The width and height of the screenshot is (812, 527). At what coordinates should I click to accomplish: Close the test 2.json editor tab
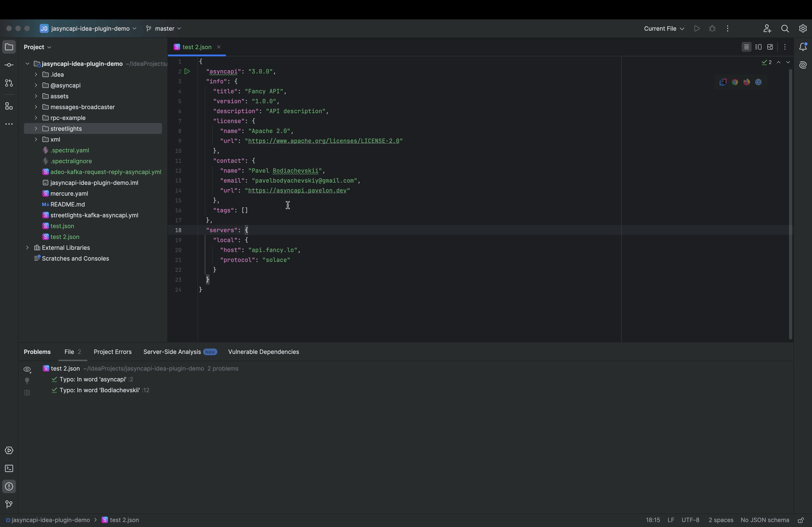[219, 47]
